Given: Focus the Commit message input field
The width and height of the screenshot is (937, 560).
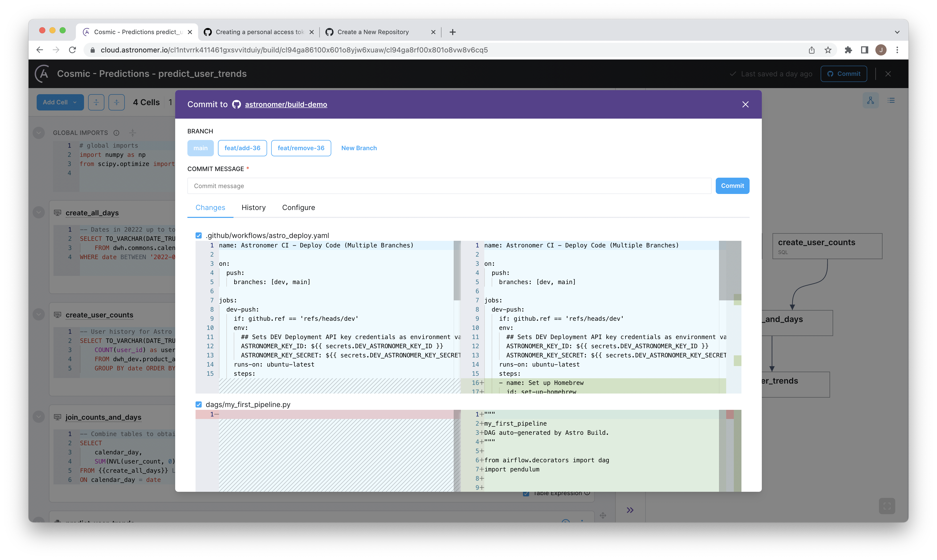Looking at the screenshot, I should click(449, 186).
